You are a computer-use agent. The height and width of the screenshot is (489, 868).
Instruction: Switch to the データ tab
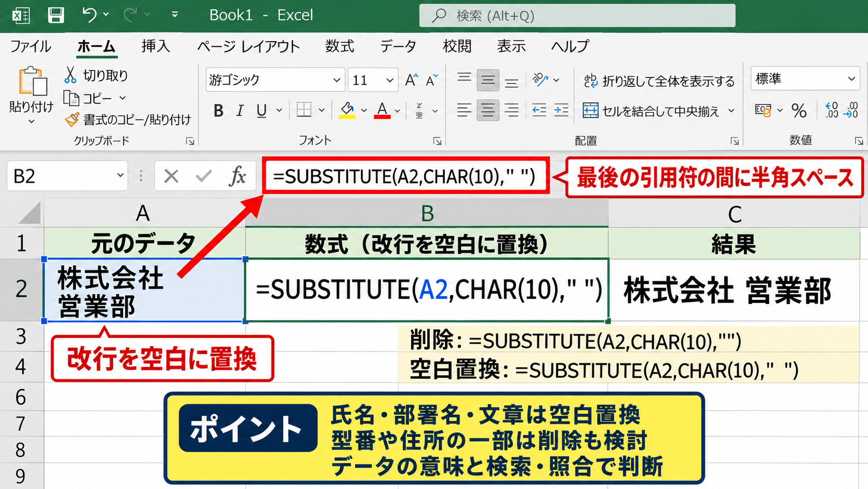click(398, 46)
